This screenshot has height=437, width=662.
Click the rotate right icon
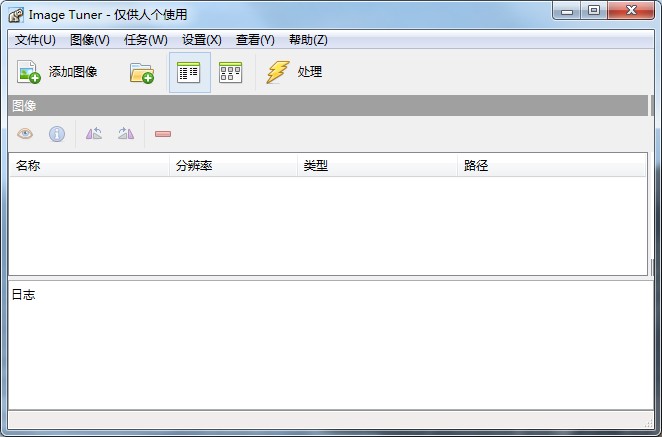126,133
